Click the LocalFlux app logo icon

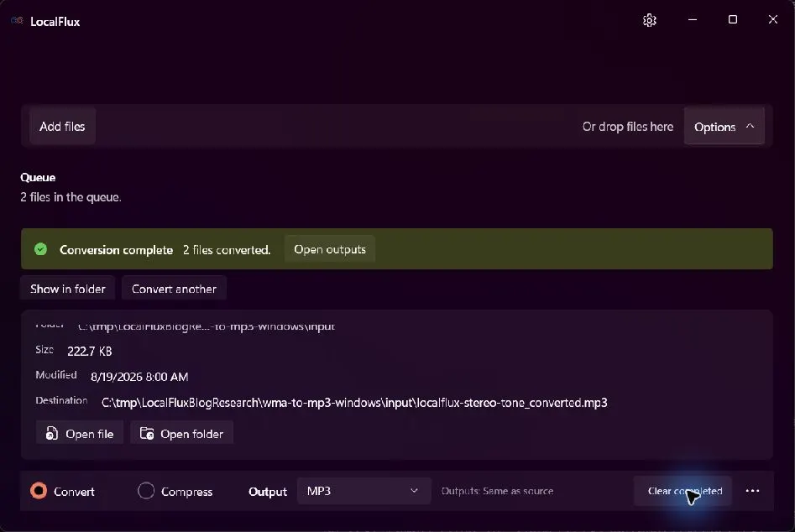17,21
